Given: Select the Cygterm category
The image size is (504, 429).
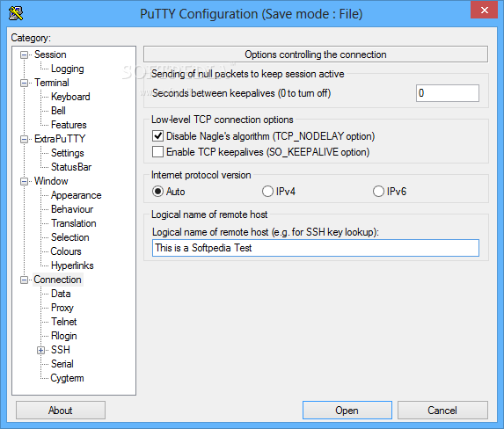Looking at the screenshot, I should (x=67, y=378).
